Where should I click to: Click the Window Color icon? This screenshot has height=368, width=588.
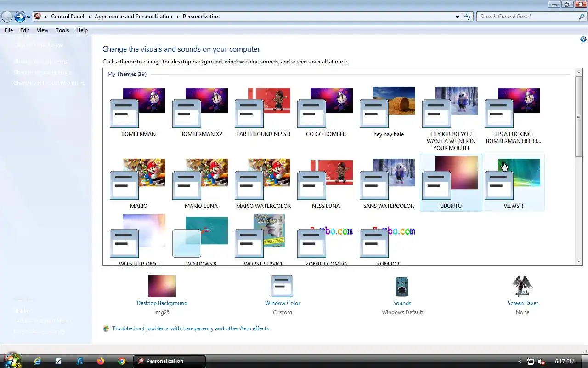click(x=282, y=286)
